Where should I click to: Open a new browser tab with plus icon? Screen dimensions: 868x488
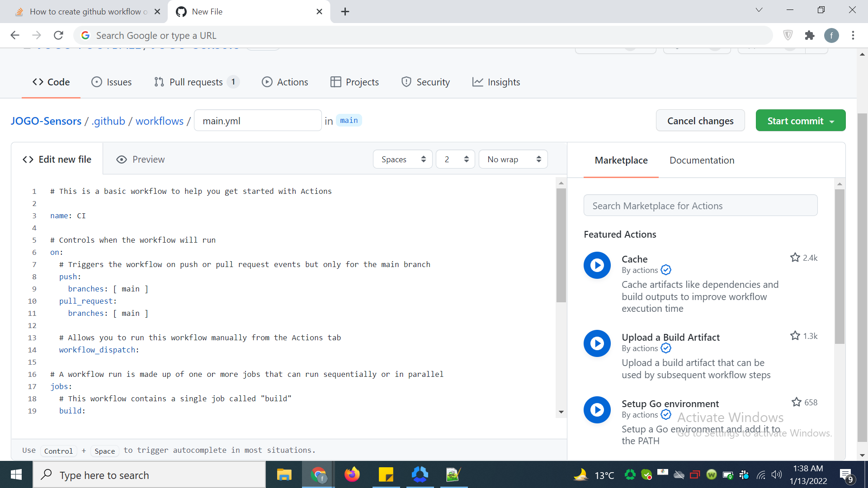(x=345, y=12)
